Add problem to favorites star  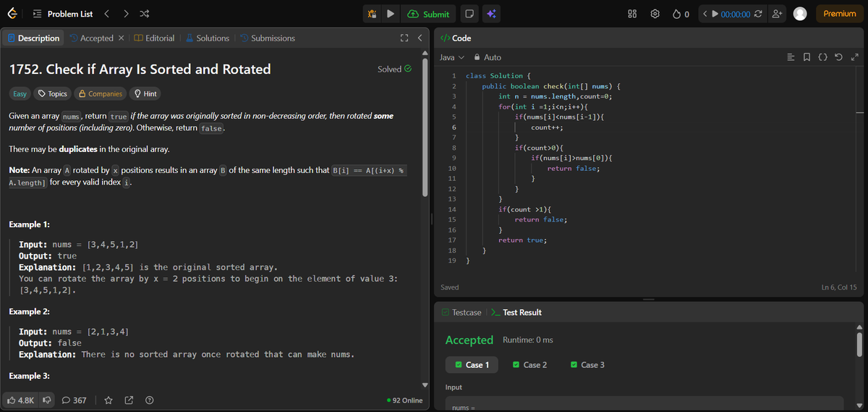pyautogui.click(x=109, y=400)
